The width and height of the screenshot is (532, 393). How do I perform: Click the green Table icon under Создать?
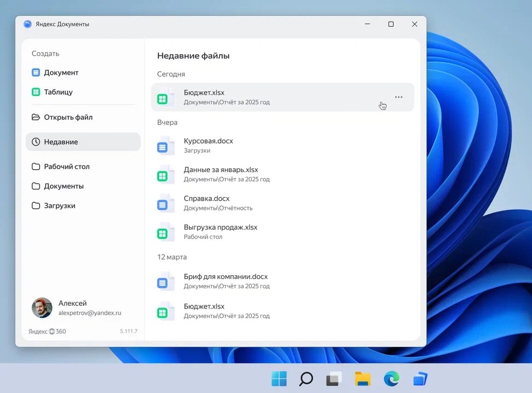36,92
